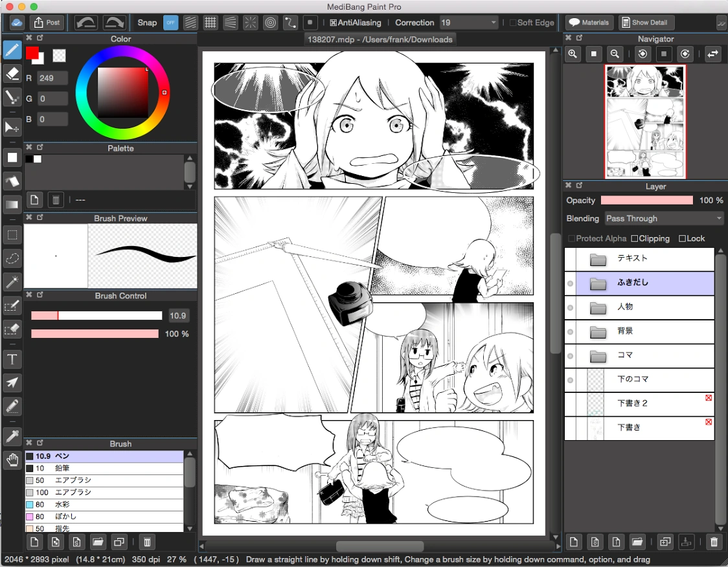728x567 pixels.
Task: Toggle the AntiAliasing checkbox
Action: (x=355, y=22)
